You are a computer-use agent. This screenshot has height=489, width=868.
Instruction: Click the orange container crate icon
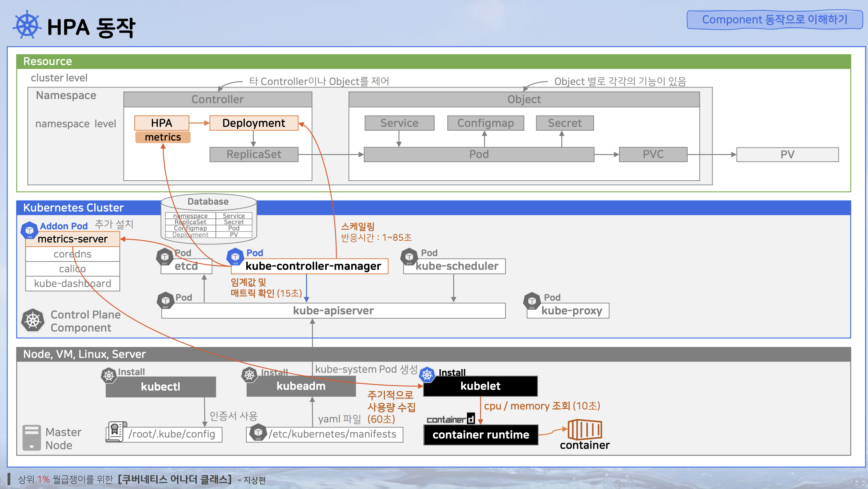point(585,429)
